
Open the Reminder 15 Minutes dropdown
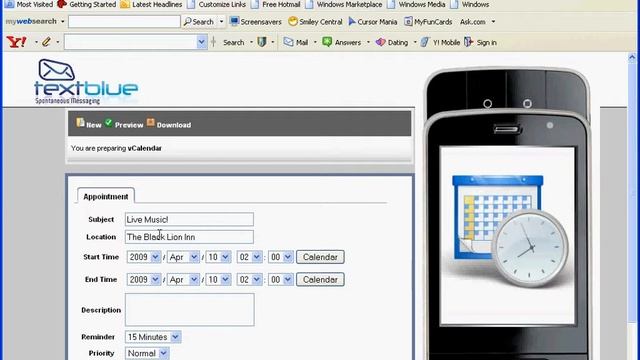click(153, 337)
